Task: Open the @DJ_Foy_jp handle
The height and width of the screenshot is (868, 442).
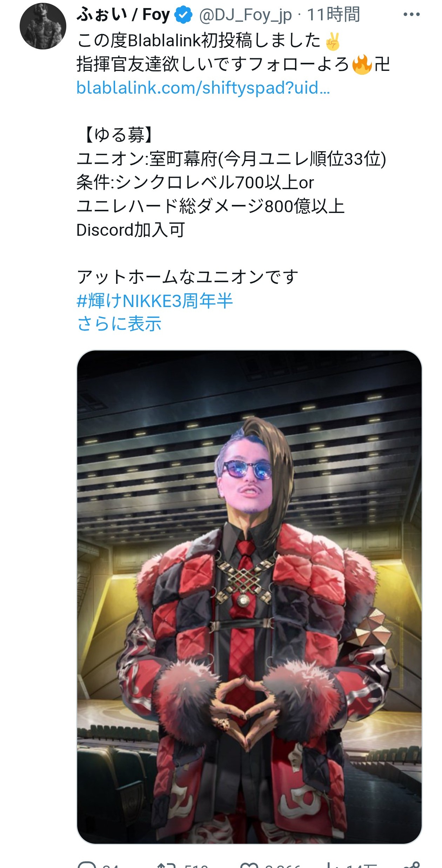Action: point(245,15)
